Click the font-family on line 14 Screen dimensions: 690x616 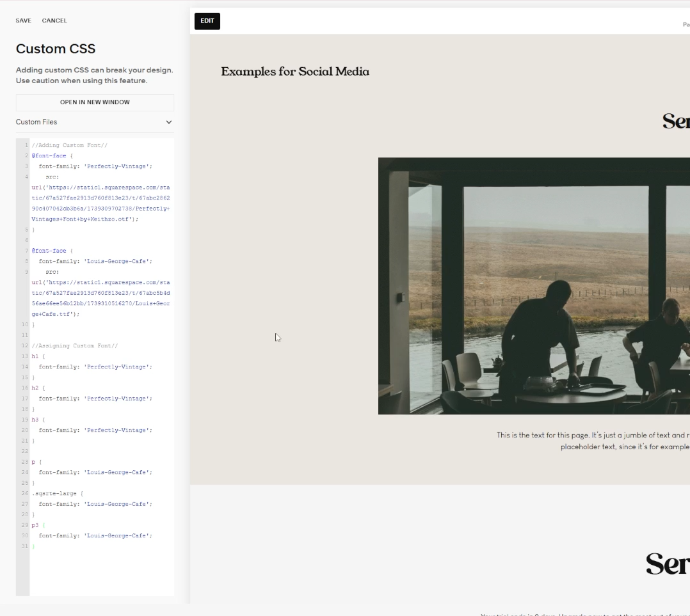pyautogui.click(x=95, y=367)
